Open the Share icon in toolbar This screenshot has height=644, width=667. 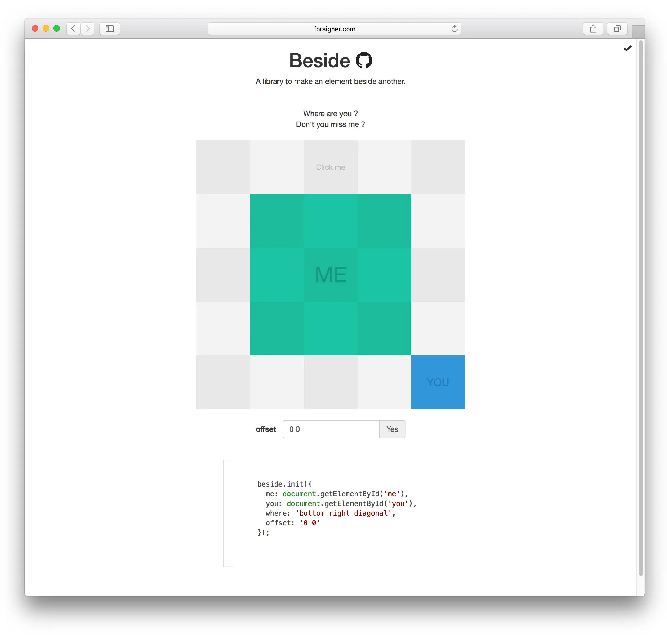[x=593, y=29]
